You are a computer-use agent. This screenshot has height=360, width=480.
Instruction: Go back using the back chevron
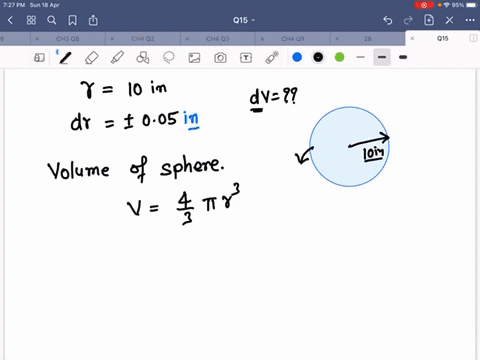point(10,20)
